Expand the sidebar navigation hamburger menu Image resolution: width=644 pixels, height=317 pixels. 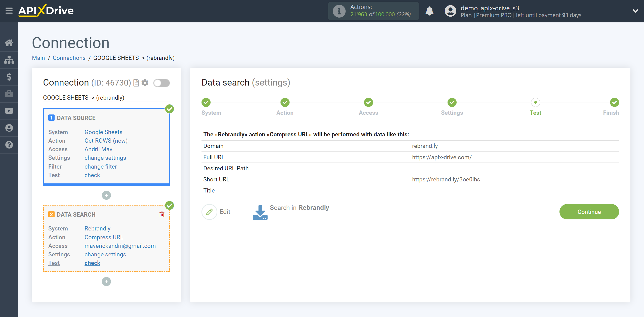[x=9, y=11]
